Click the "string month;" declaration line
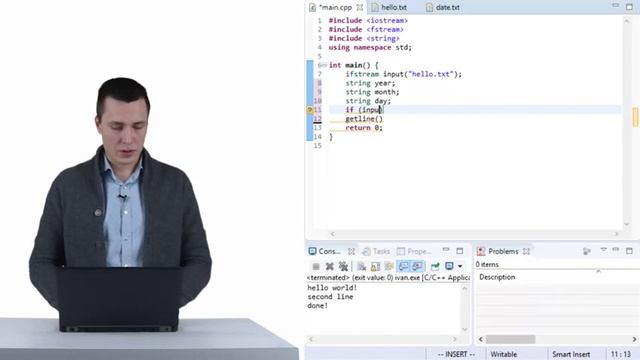640x360 pixels. pyautogui.click(x=372, y=92)
